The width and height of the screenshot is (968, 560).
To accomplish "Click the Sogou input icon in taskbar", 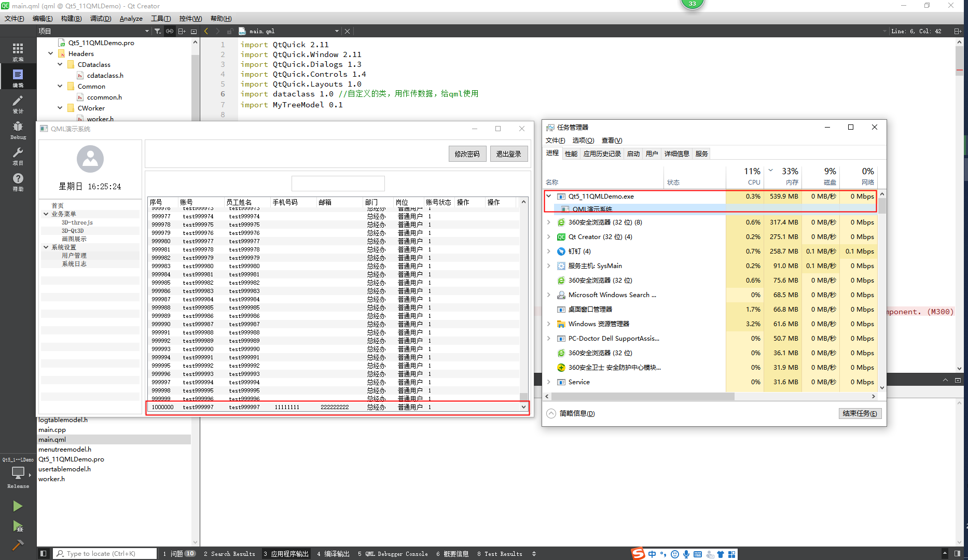I will tap(638, 553).
